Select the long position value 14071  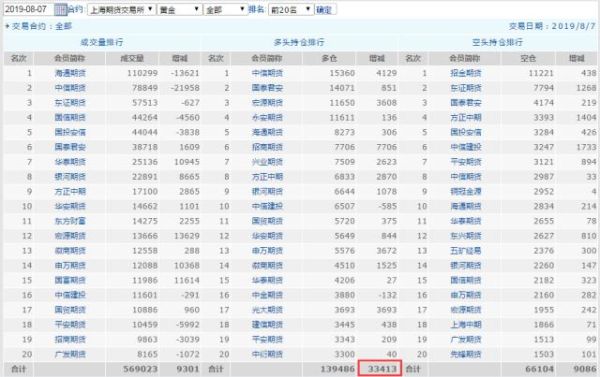point(342,88)
